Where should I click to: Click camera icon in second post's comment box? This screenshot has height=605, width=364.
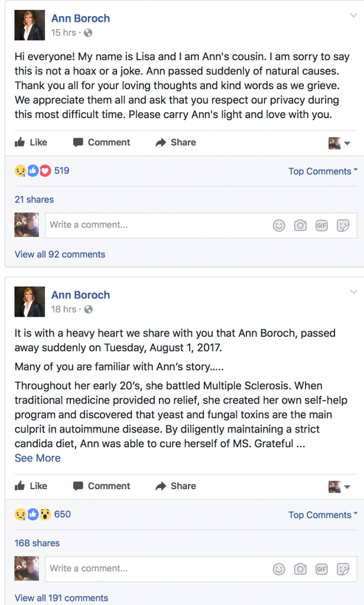pos(300,569)
